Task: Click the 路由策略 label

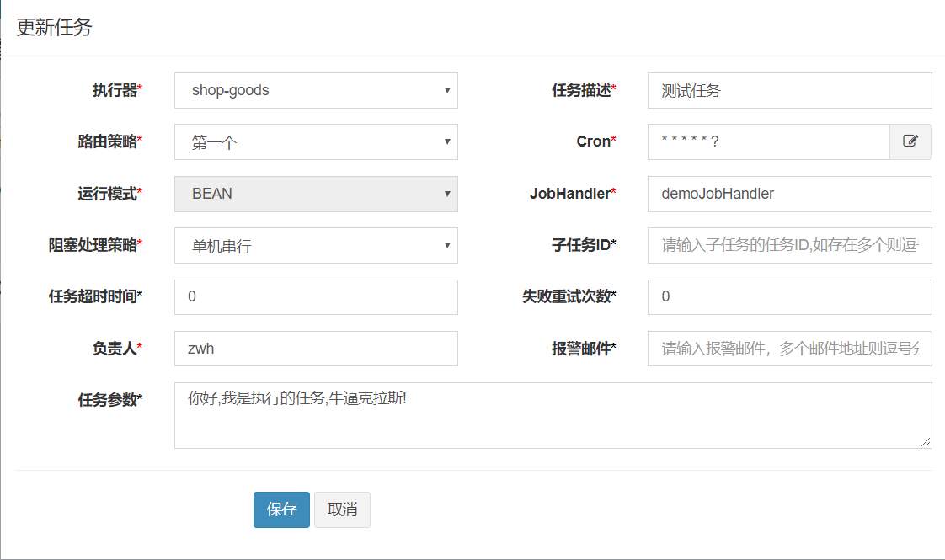Action: pyautogui.click(x=109, y=141)
